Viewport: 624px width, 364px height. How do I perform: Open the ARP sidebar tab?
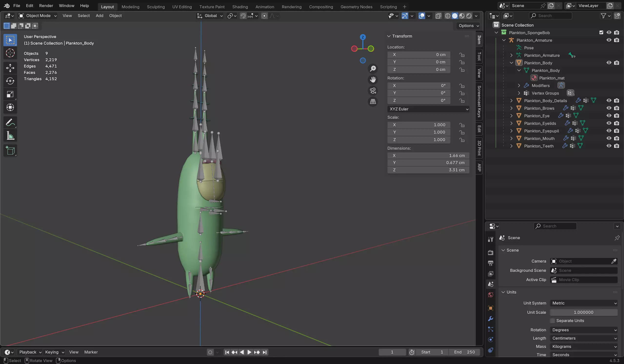click(479, 168)
